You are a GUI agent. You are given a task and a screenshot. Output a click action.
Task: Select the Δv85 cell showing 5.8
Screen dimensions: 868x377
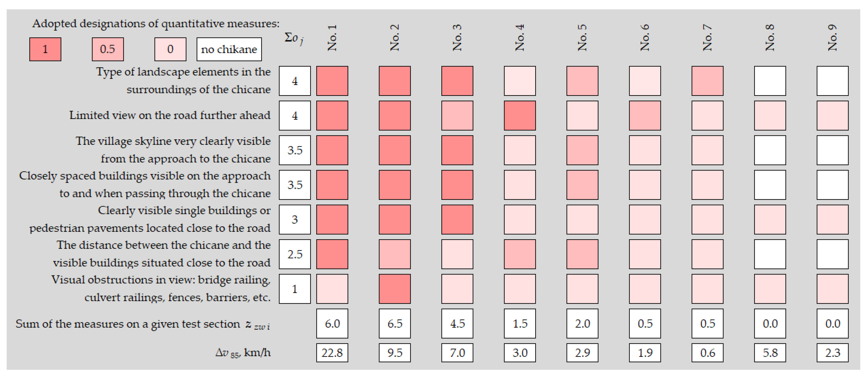(770, 352)
